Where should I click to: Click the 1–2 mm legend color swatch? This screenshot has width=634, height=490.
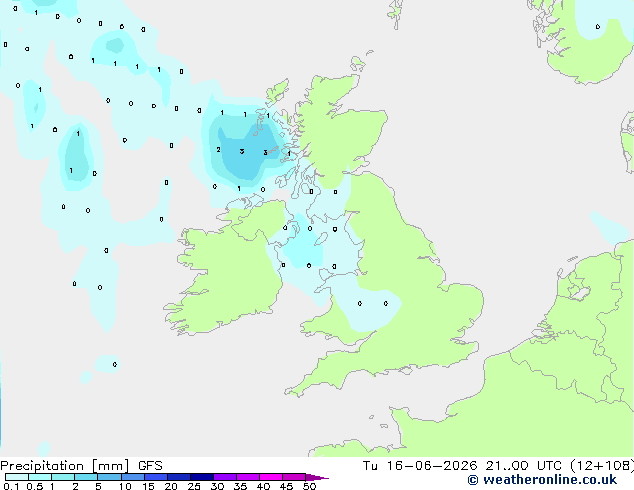63,477
